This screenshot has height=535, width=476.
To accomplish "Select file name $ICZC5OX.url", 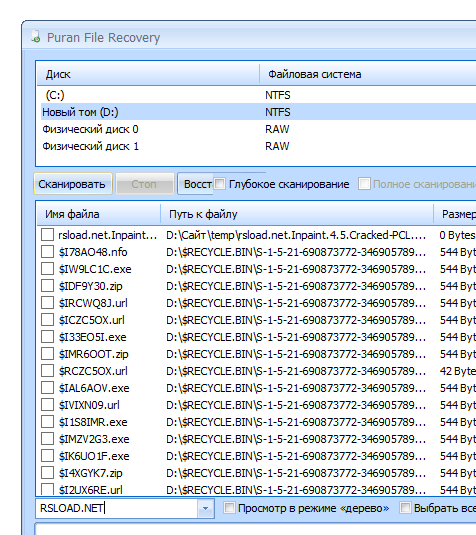I will (x=91, y=320).
